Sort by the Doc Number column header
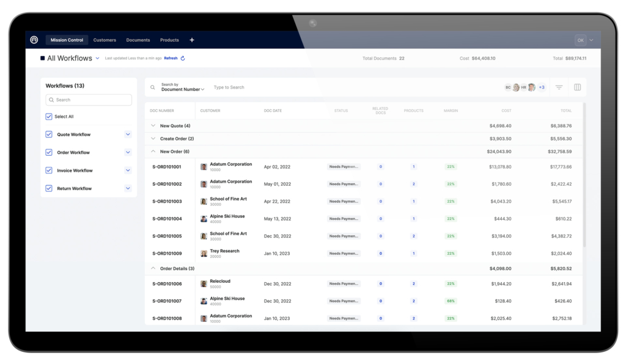The image size is (626, 364). click(x=161, y=111)
